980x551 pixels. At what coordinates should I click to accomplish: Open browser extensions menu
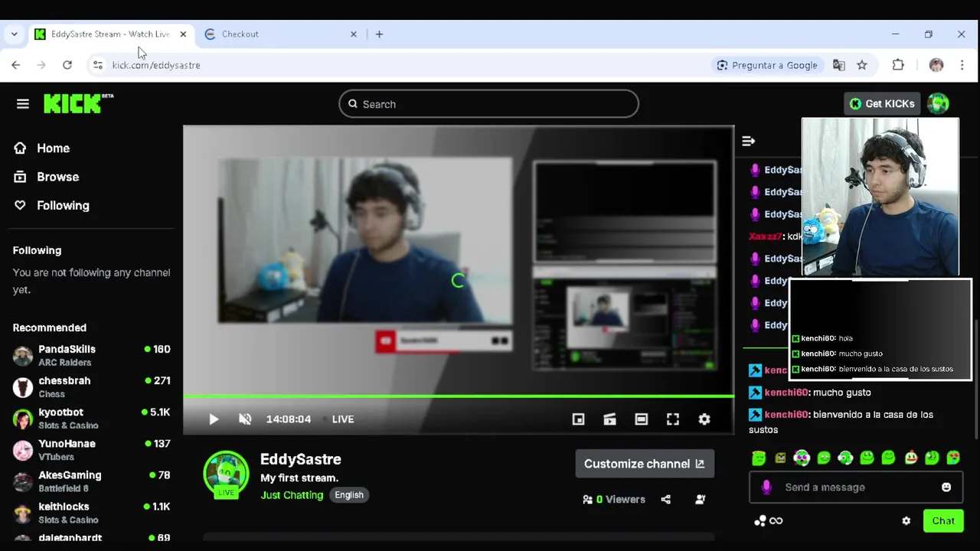tap(899, 65)
